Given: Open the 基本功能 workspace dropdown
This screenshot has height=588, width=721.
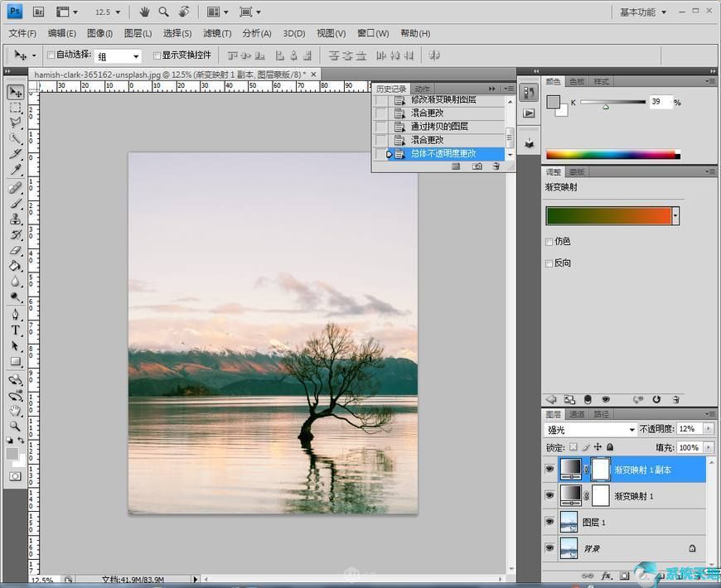Looking at the screenshot, I should tap(643, 12).
